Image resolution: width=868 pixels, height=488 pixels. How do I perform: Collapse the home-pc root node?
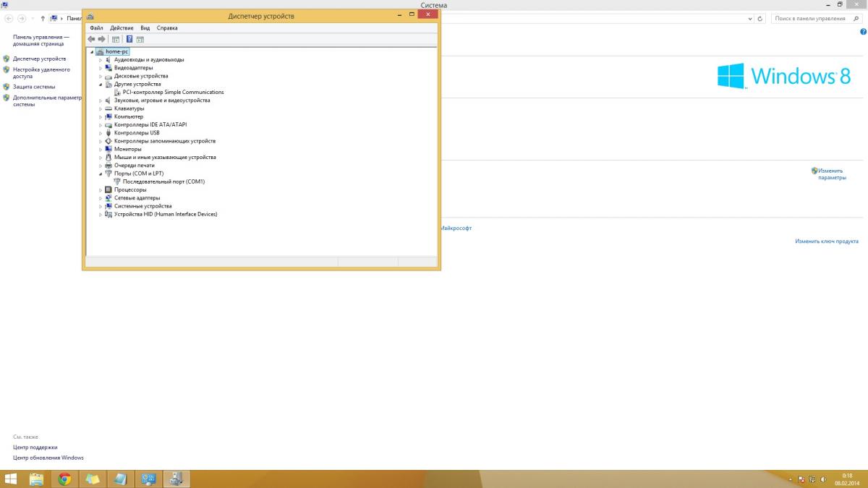pos(92,52)
